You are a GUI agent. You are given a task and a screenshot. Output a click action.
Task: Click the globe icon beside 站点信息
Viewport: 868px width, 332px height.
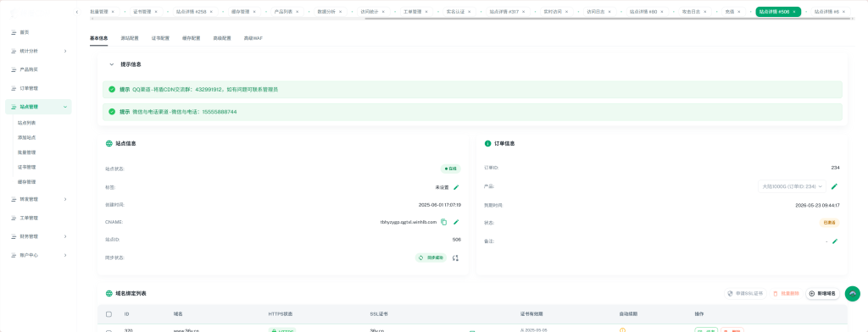[x=109, y=143]
